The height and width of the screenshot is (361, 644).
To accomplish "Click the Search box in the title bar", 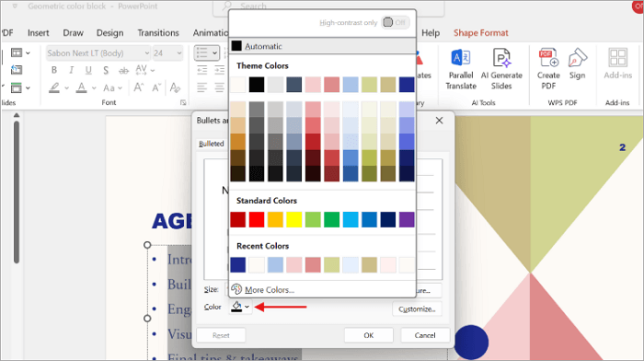I will pyautogui.click(x=328, y=6).
